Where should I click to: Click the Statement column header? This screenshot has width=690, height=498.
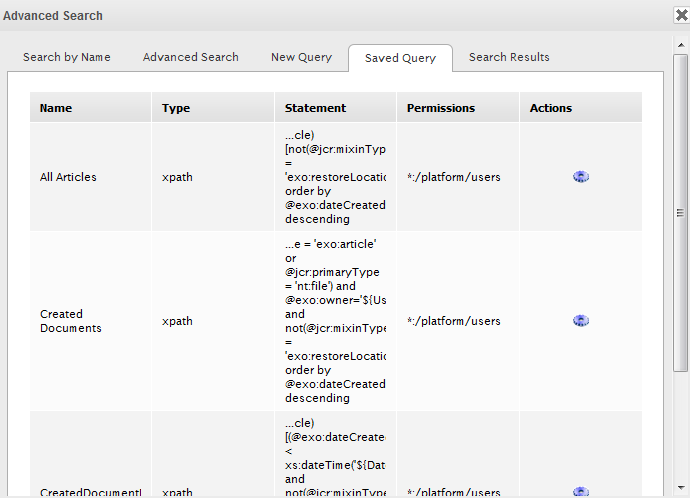point(315,108)
